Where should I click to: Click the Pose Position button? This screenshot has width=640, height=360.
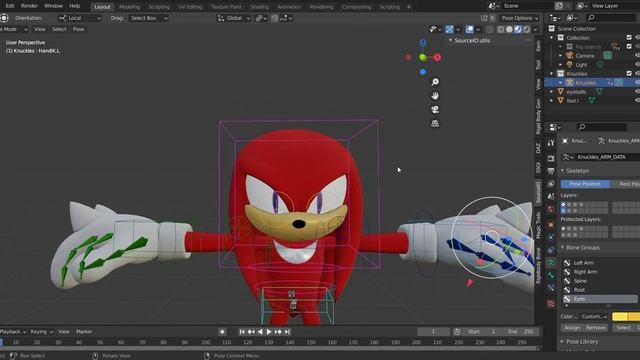coord(585,184)
